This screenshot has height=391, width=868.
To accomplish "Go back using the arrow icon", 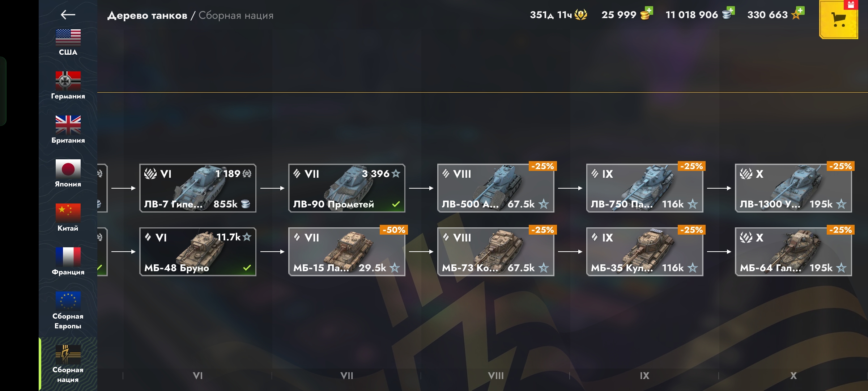I will [x=68, y=14].
